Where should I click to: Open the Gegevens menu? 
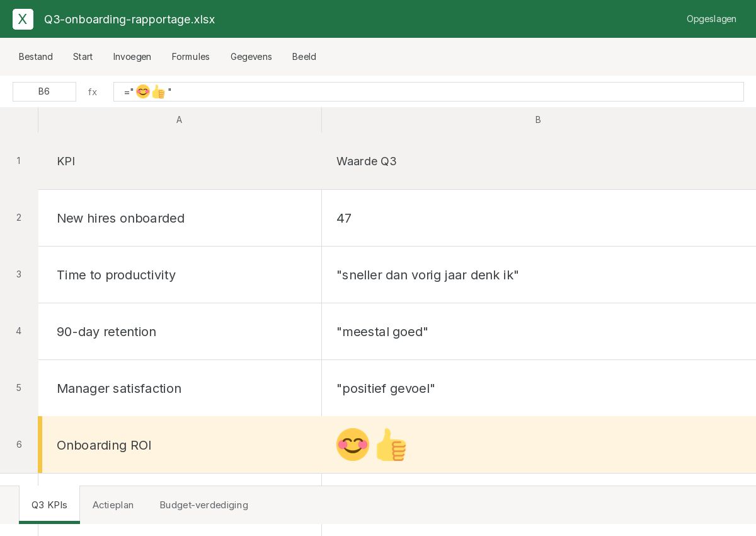click(x=251, y=57)
